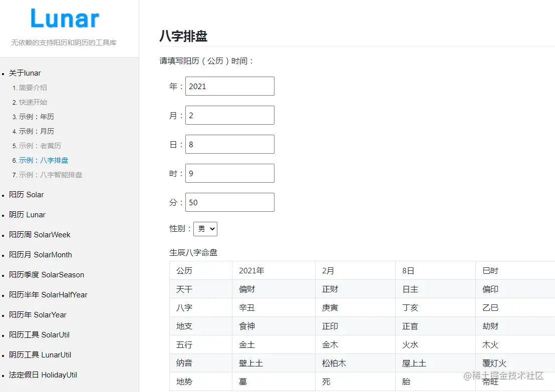
Task: Focus the 年 input showing 2021
Action: click(230, 86)
